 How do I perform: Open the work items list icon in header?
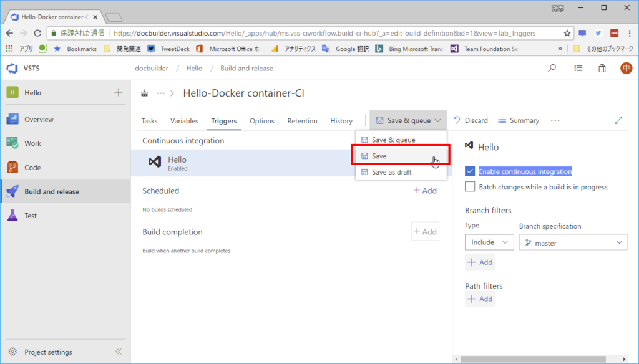tap(578, 69)
